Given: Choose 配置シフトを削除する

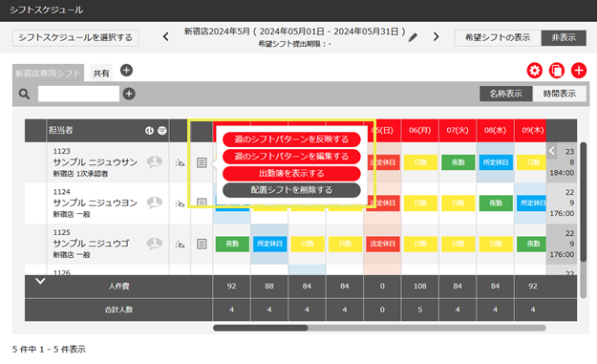Looking at the screenshot, I should 291,190.
